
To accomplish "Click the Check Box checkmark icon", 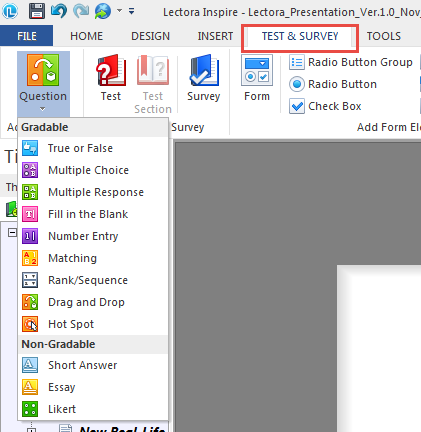I will [297, 106].
